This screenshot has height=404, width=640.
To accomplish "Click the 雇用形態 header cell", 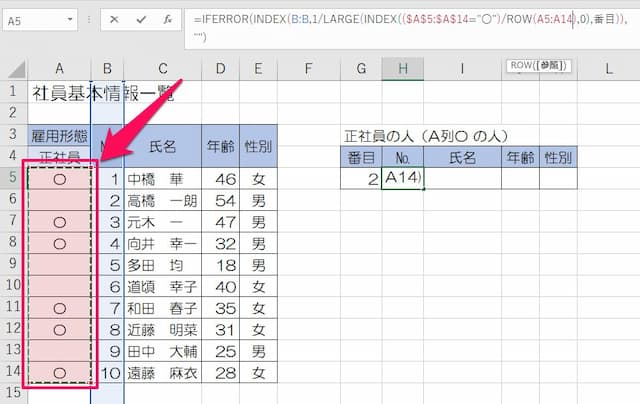I will (x=60, y=135).
